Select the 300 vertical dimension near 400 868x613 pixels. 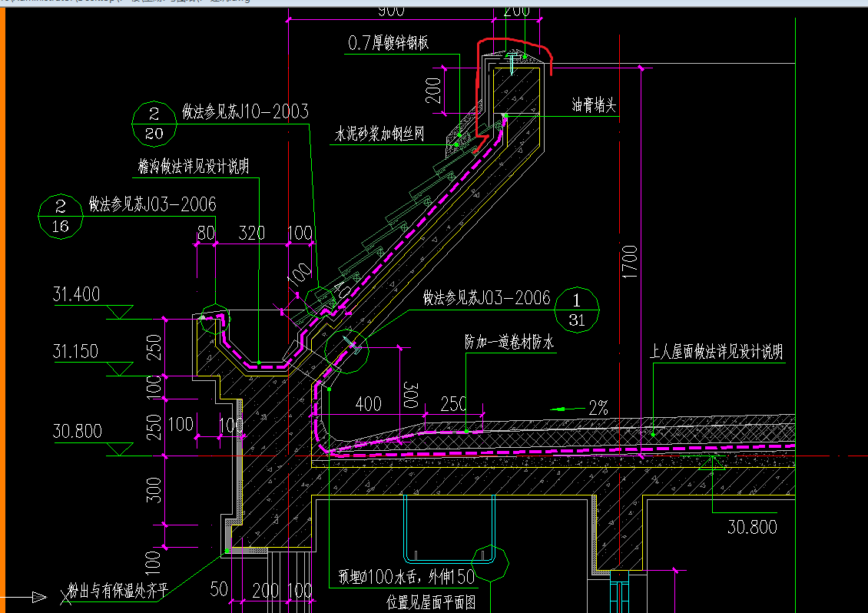point(411,395)
